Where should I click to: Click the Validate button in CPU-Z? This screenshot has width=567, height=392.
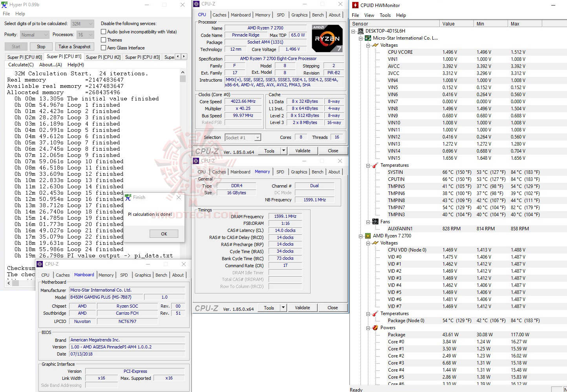coord(303,150)
